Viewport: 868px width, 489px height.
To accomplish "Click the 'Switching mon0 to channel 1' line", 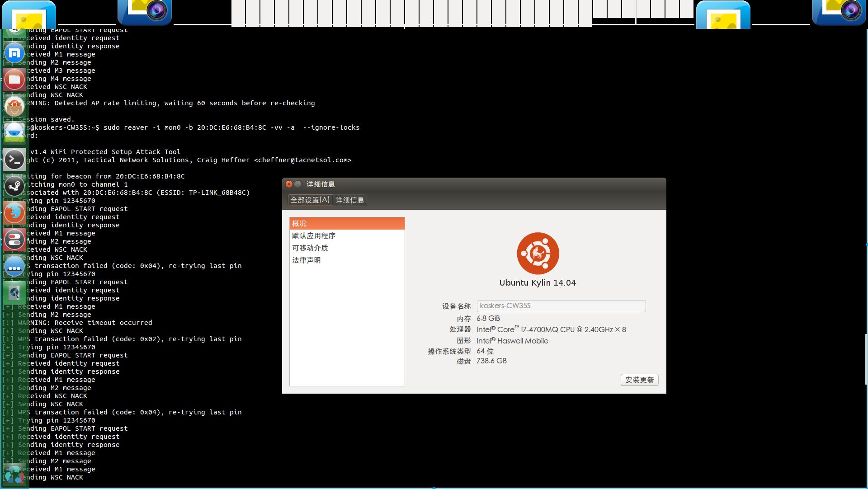I will [65, 185].
